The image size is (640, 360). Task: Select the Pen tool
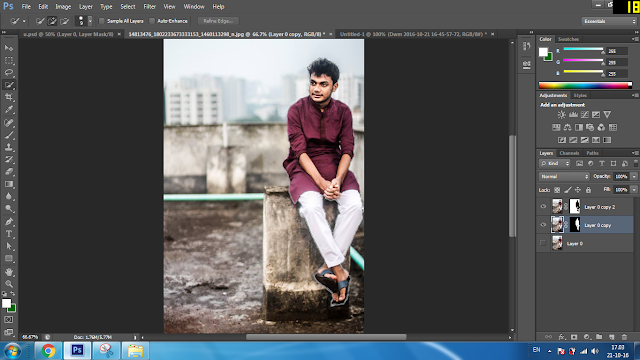(x=9, y=222)
